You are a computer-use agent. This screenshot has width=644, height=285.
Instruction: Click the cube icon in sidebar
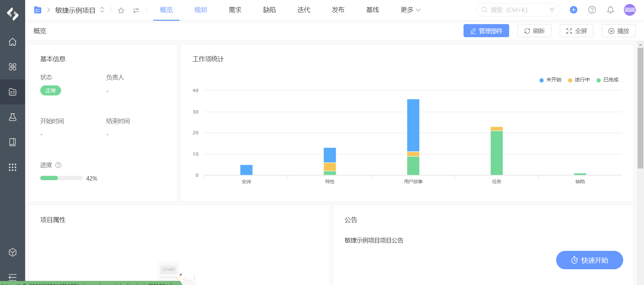coord(12,252)
